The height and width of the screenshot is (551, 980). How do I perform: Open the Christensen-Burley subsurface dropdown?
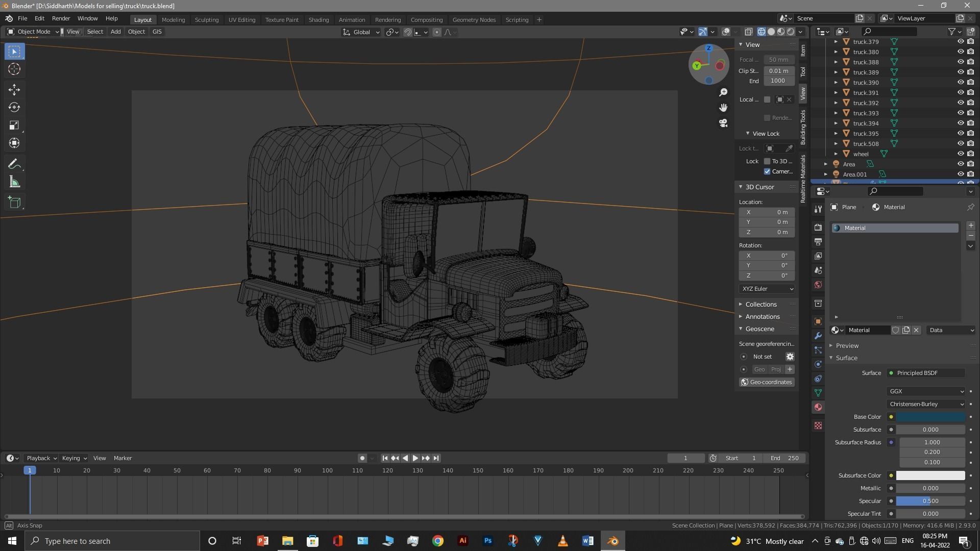[926, 404]
